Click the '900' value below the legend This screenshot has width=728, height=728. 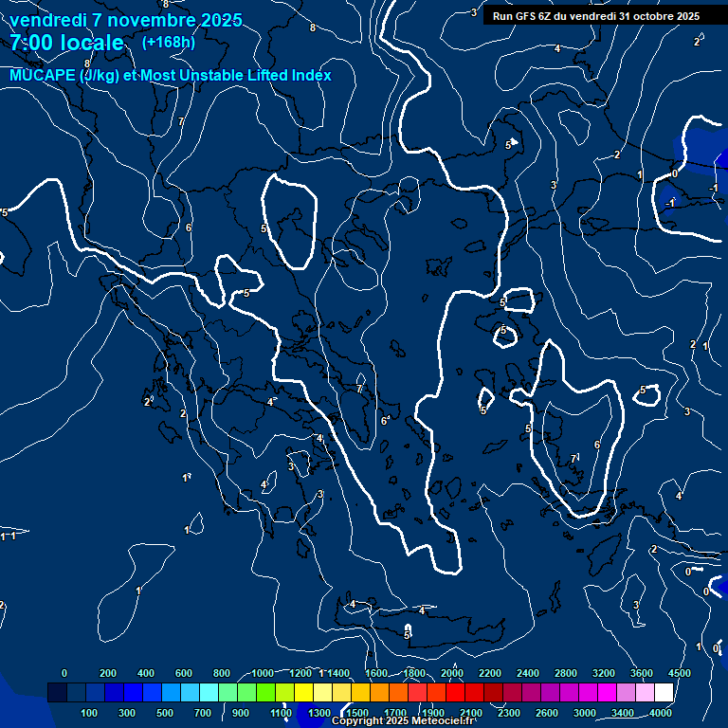click(x=241, y=713)
